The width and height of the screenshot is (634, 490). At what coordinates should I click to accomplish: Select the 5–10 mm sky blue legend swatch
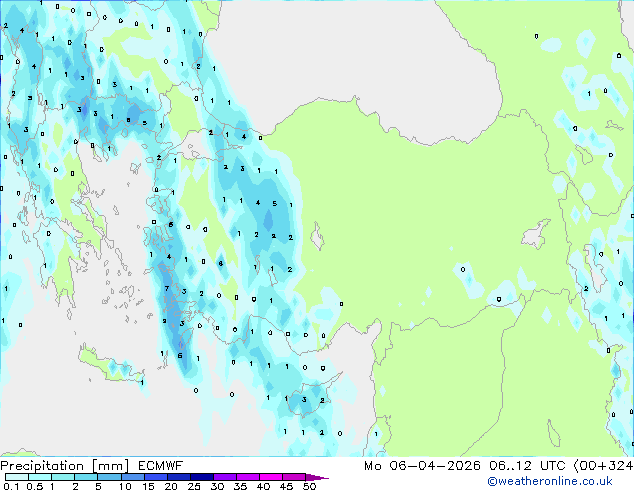tap(110, 477)
